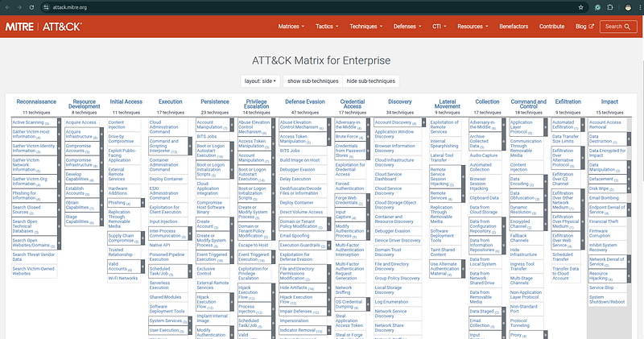Open the Matrices dropdown menu

click(291, 27)
